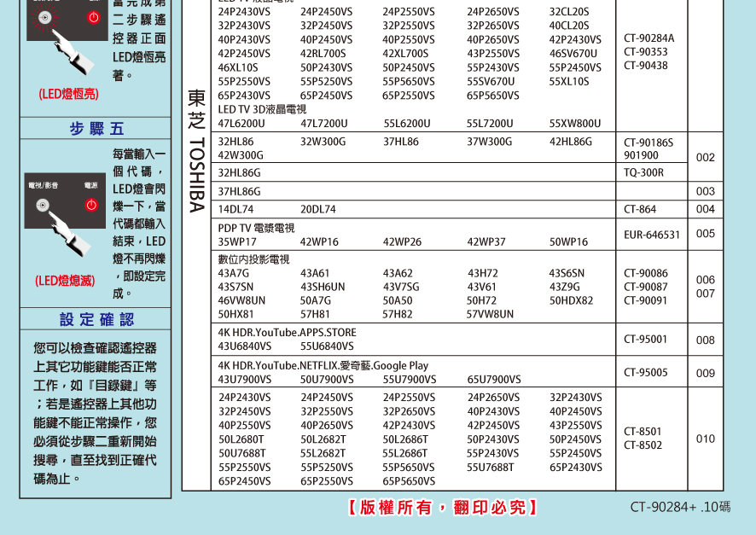Select remote model CT-90438
Screen dimensions: 756x535
point(646,65)
